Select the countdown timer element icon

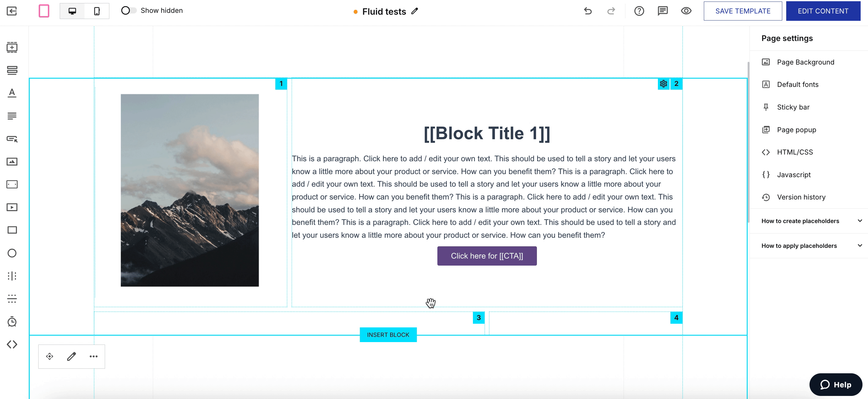click(x=12, y=322)
